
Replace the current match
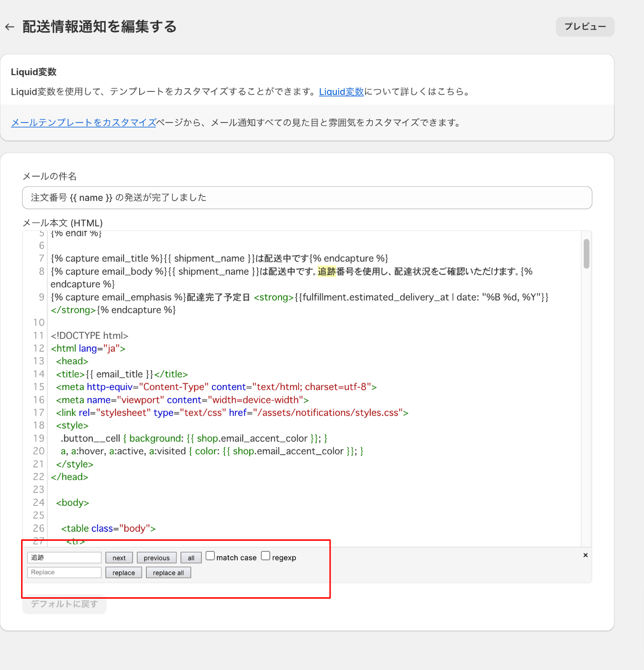[123, 573]
